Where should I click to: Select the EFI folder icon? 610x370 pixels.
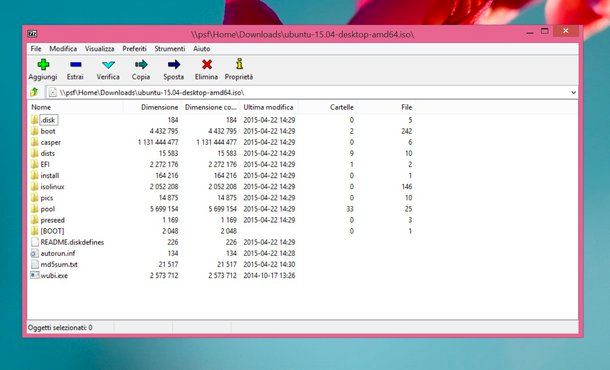tap(35, 164)
